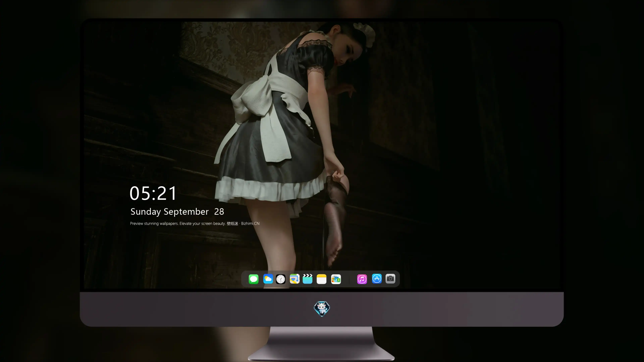Click the Sunday September 28 date text

tap(177, 212)
